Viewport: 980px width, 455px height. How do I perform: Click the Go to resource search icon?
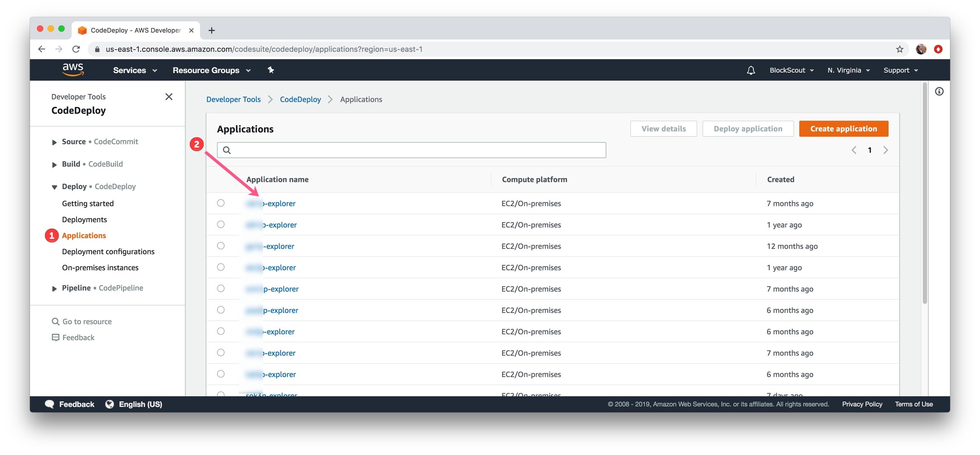pos(55,321)
